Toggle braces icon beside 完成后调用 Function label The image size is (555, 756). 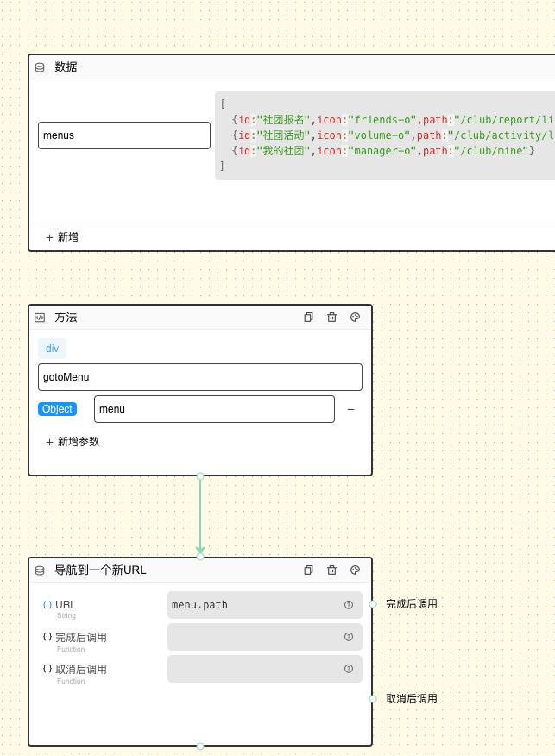47,637
